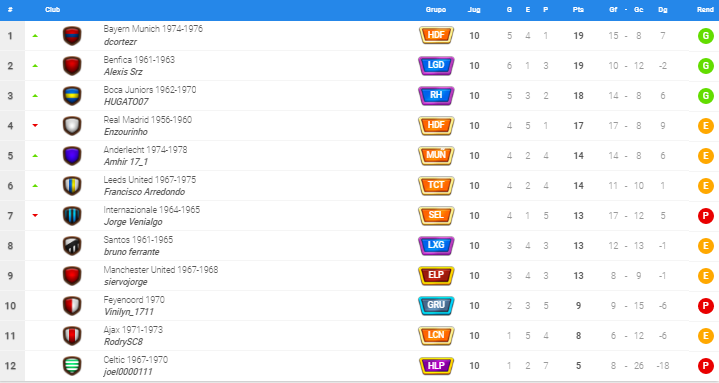Open the Ajax 1971-1973 club name

133,330
